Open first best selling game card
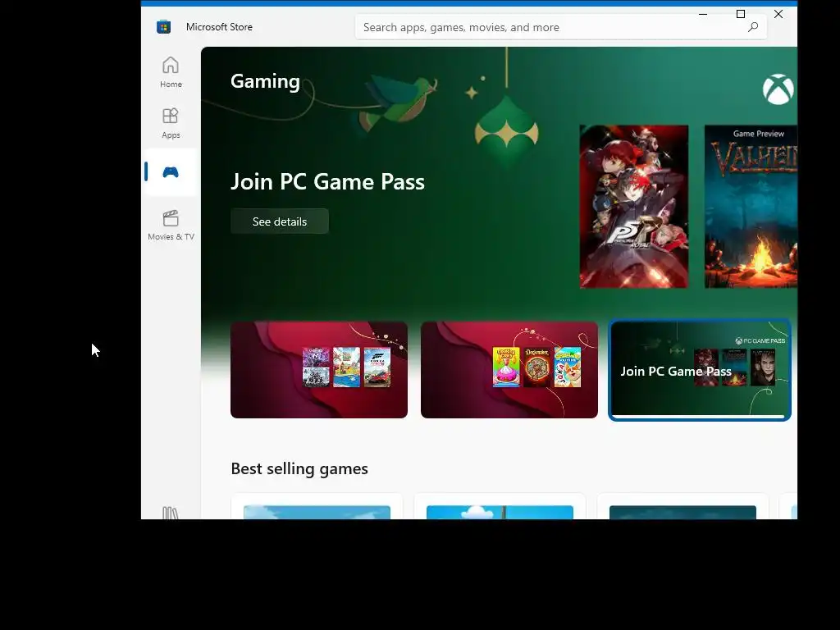The width and height of the screenshot is (840, 630). (x=317, y=506)
